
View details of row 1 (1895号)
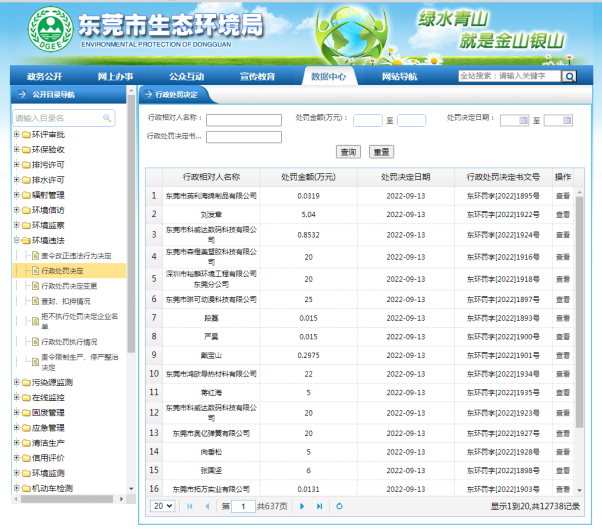563,196
